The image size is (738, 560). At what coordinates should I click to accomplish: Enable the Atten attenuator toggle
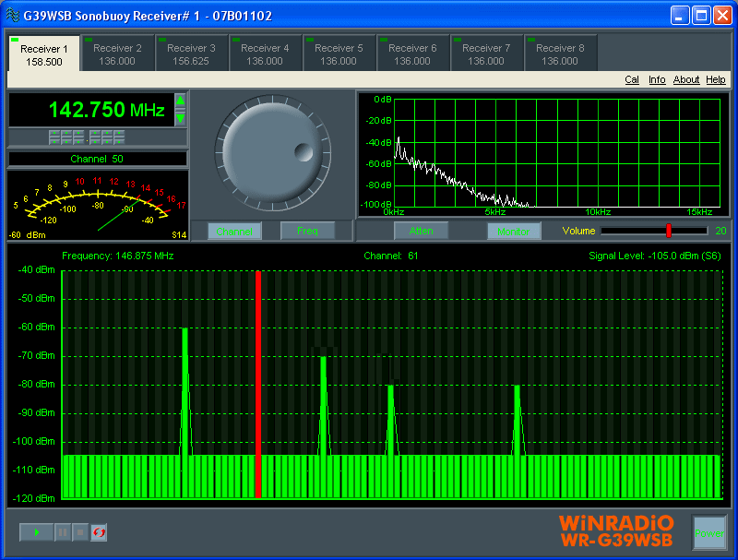423,232
